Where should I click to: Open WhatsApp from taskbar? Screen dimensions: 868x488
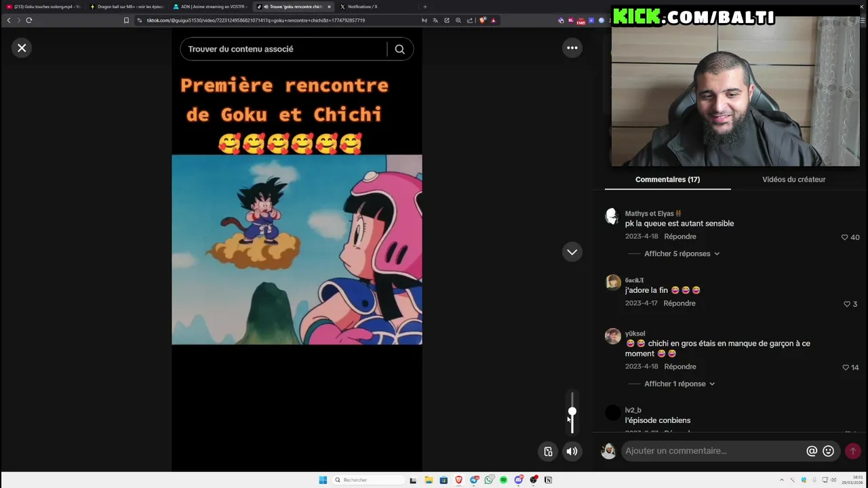489,480
